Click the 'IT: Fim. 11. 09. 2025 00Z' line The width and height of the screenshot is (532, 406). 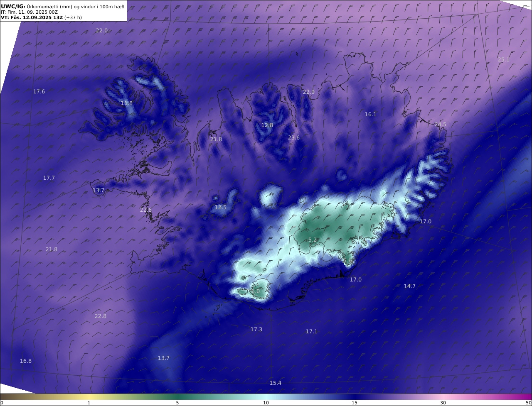(x=29, y=12)
